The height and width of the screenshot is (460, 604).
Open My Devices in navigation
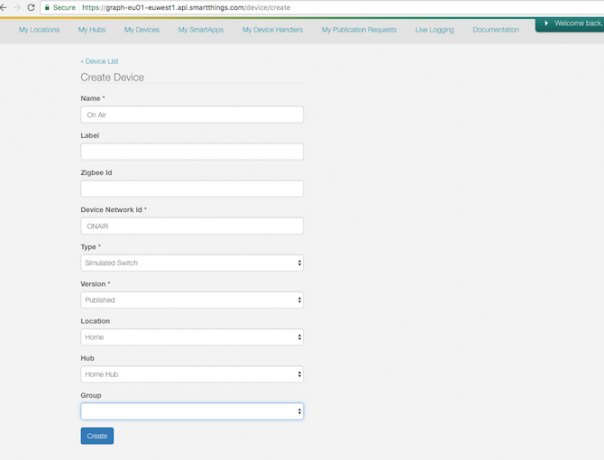pyautogui.click(x=142, y=30)
